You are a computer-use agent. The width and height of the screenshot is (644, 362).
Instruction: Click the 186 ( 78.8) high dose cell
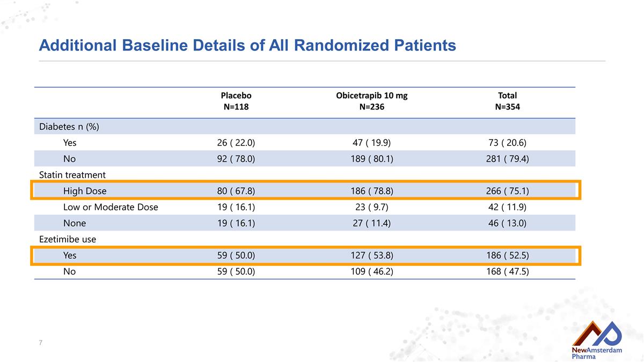(x=371, y=191)
